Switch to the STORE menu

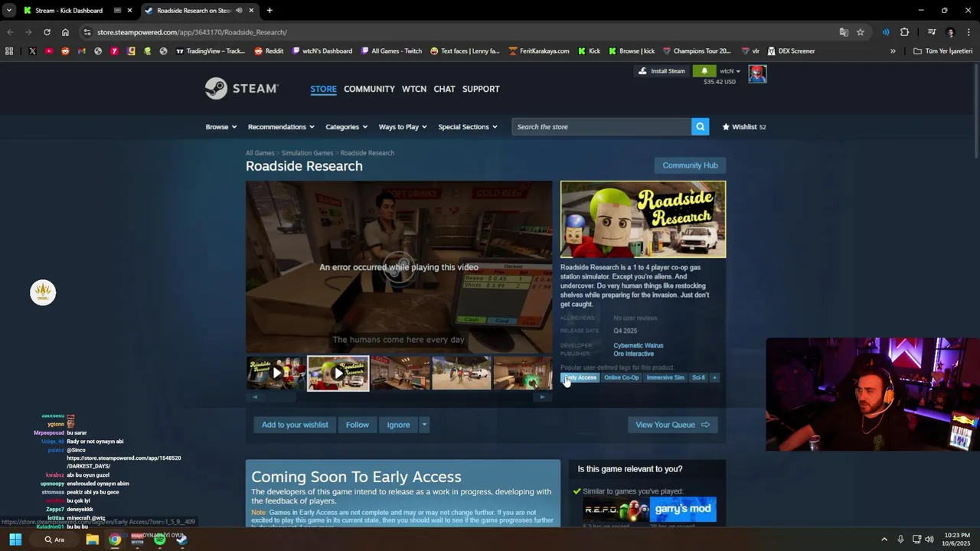pyautogui.click(x=323, y=89)
